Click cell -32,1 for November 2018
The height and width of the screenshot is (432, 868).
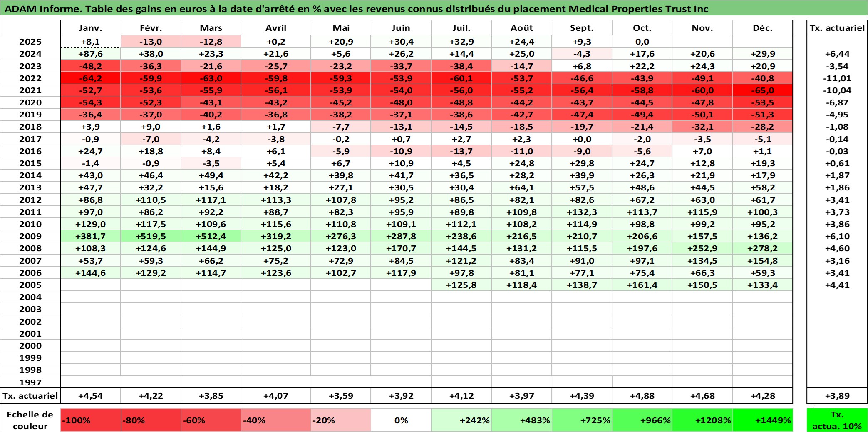[702, 127]
